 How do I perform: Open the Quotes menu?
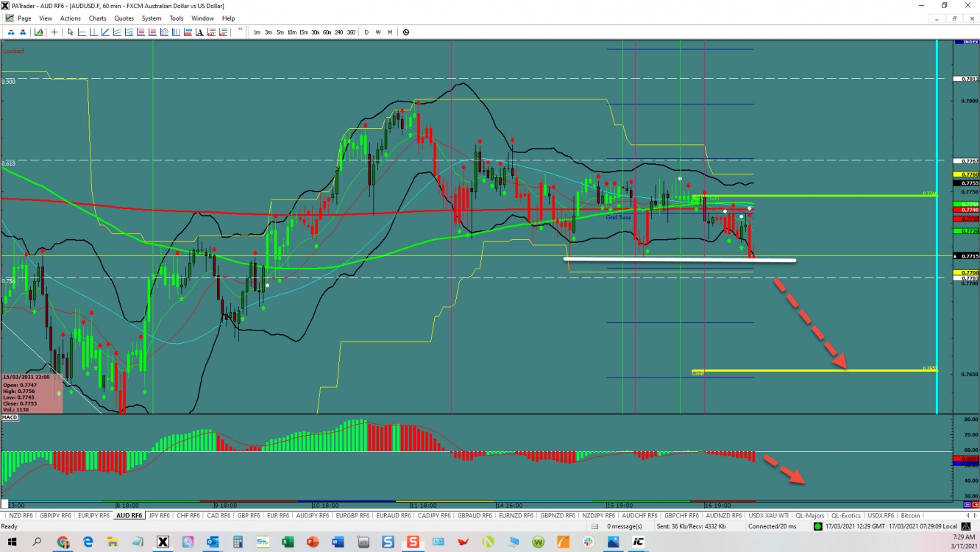tap(124, 18)
